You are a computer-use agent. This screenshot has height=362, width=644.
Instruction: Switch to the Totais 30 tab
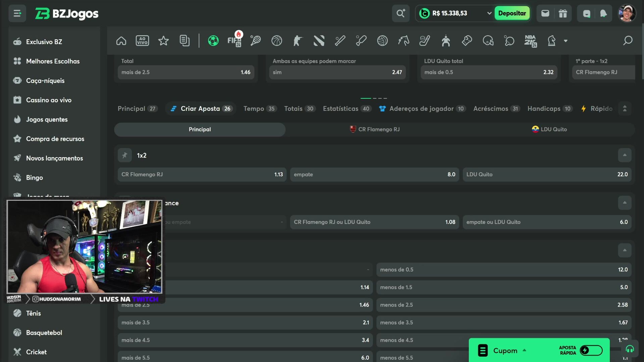[300, 108]
